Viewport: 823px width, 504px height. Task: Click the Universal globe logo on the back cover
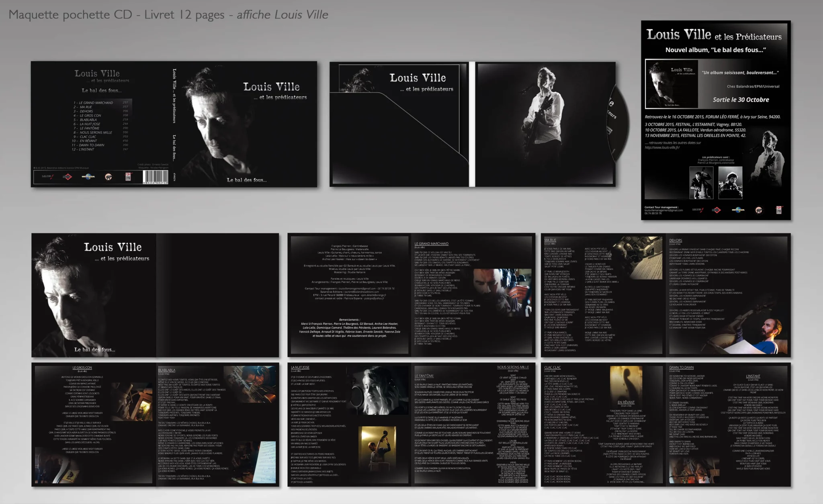[x=88, y=177]
